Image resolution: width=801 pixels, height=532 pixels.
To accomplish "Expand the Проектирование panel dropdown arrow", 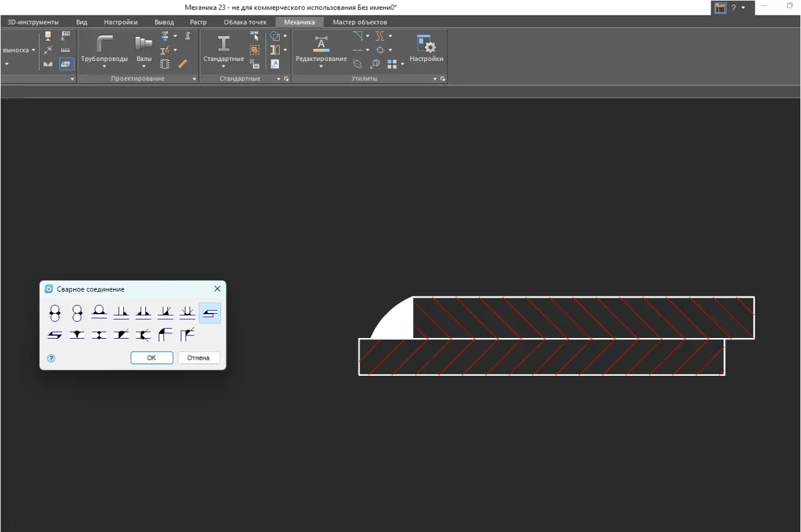I will point(195,79).
